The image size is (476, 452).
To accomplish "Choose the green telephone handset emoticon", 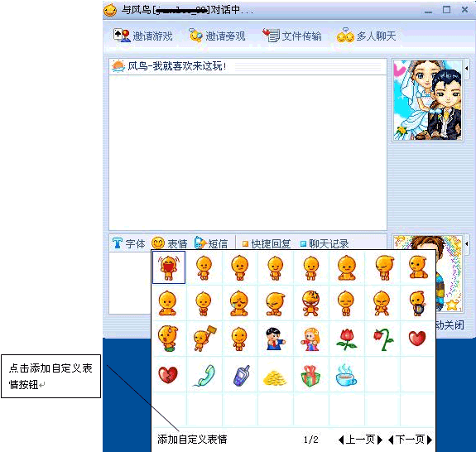I will (204, 375).
